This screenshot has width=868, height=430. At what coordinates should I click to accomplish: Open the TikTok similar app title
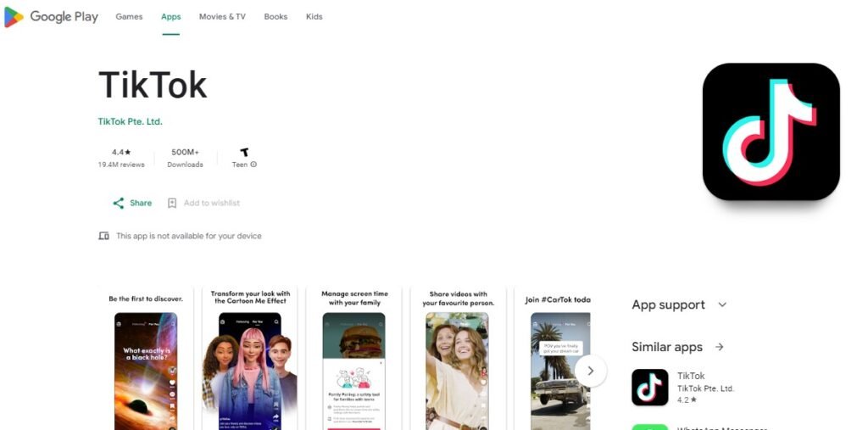pyautogui.click(x=691, y=376)
